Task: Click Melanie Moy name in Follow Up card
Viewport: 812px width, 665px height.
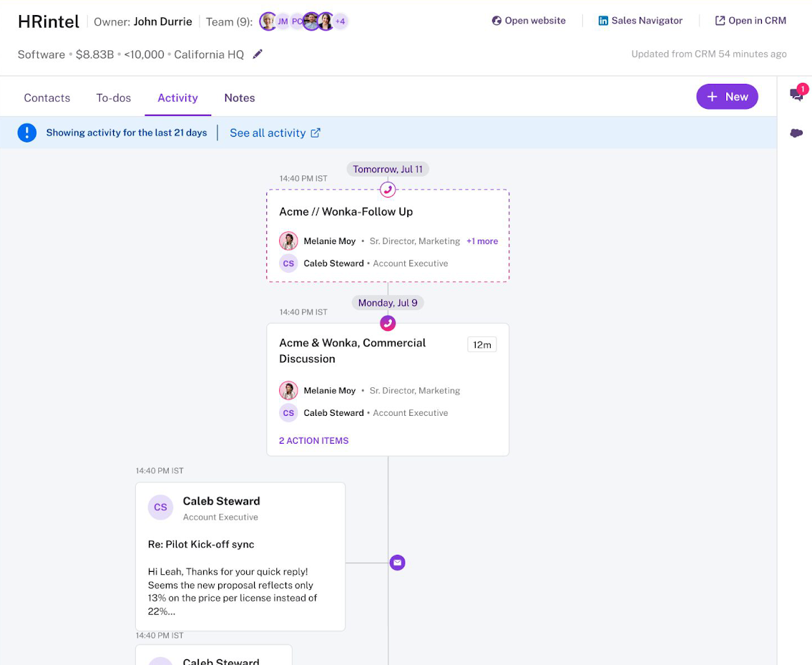Action: click(x=329, y=241)
